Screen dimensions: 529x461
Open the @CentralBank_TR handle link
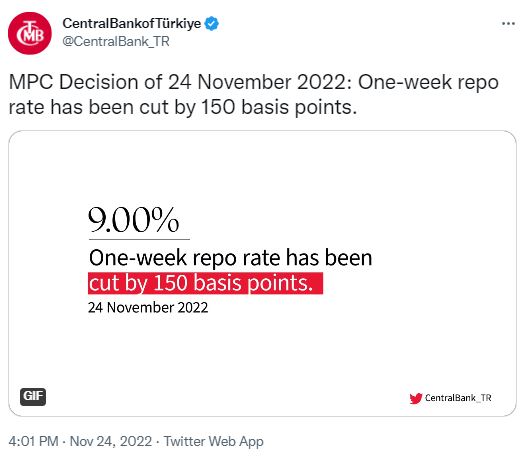[x=116, y=42]
